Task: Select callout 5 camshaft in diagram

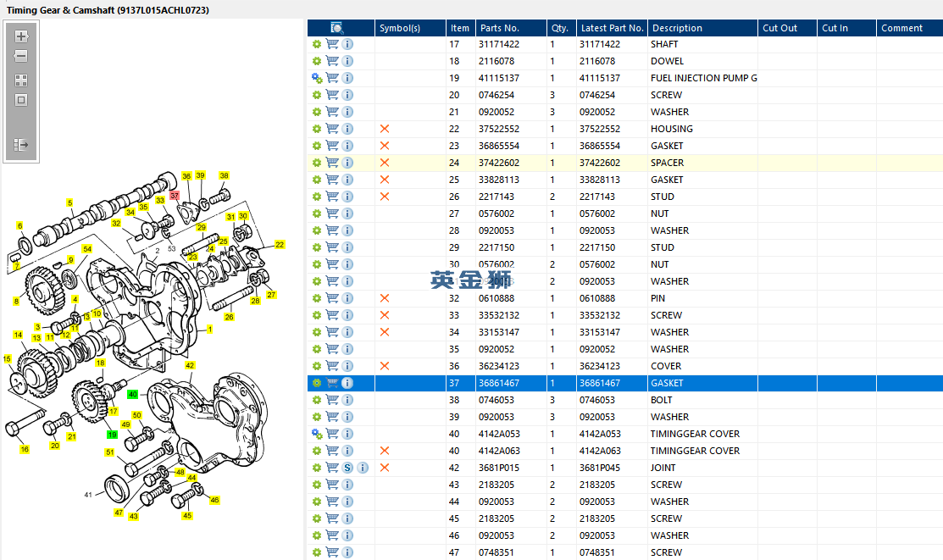Action: pyautogui.click(x=69, y=202)
